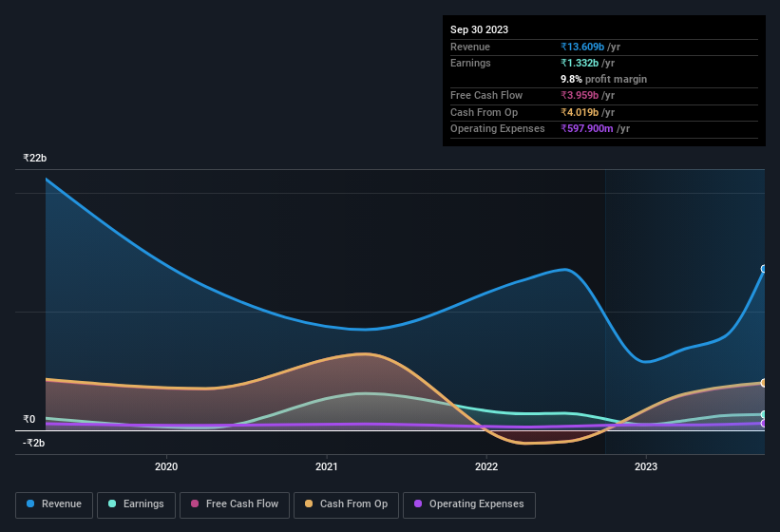This screenshot has width=780, height=532.
Task: Click the Earnings label in tooltip
Action: coord(470,63)
